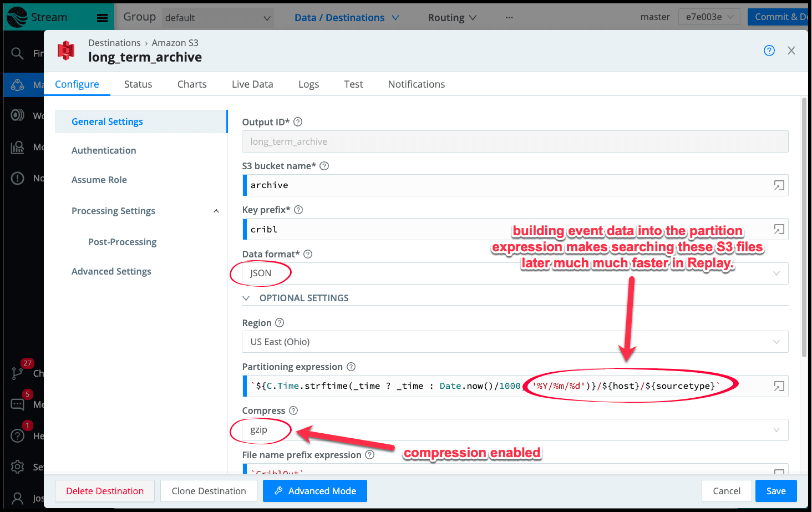Image resolution: width=812 pixels, height=512 pixels.
Task: Collapse the Processing Settings group
Action: 216,211
